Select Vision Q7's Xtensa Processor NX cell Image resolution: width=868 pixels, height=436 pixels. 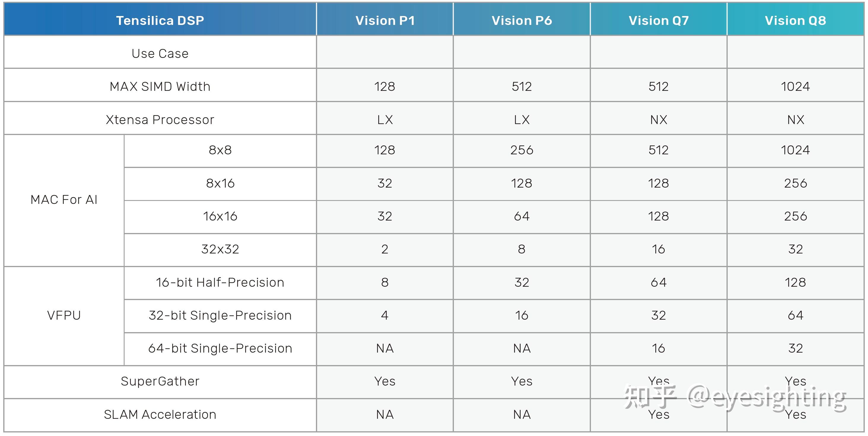coord(658,119)
